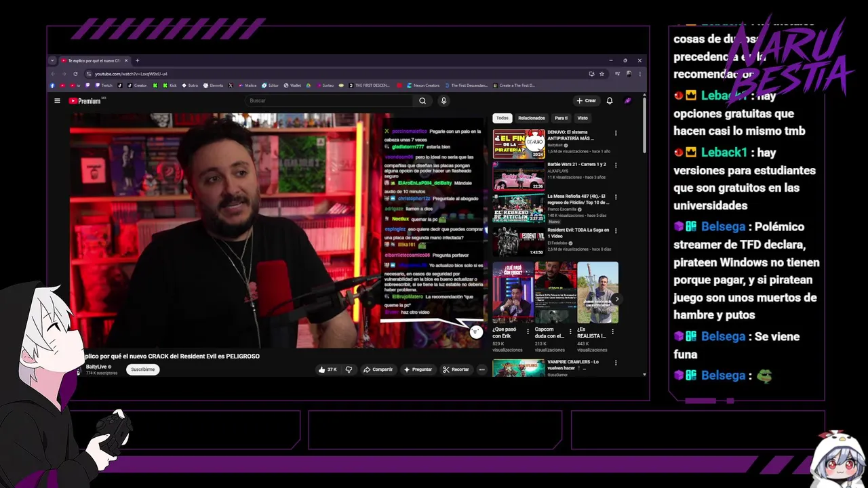This screenshot has width=868, height=488.
Task: Open the tab search dropdown arrow
Action: coord(52,60)
